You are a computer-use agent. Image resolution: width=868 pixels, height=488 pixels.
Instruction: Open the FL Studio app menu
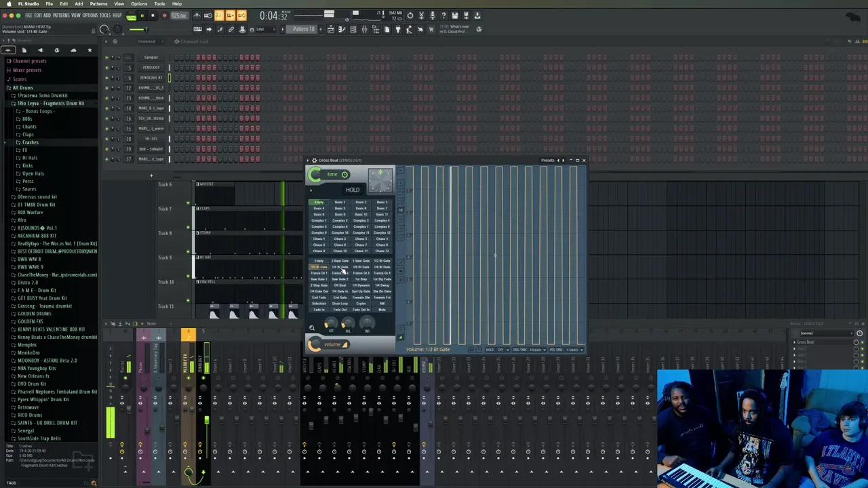[28, 3]
